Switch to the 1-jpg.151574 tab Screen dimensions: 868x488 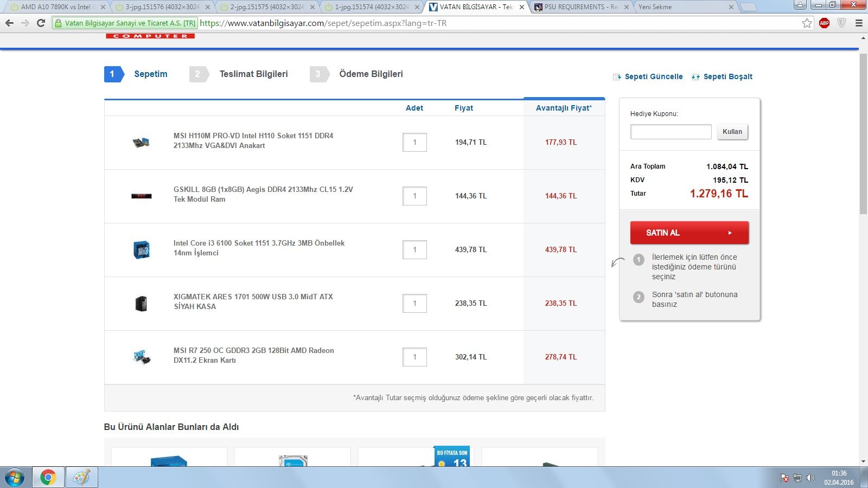(x=371, y=7)
